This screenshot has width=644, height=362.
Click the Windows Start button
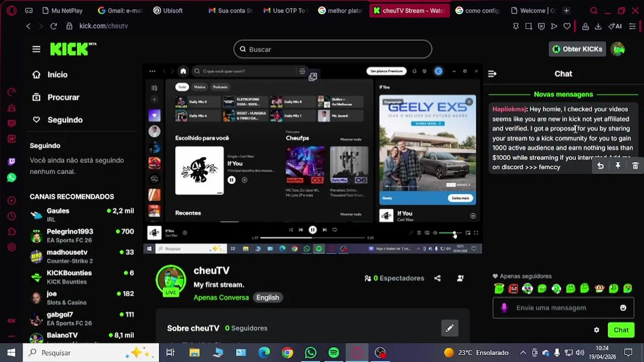click(x=11, y=352)
